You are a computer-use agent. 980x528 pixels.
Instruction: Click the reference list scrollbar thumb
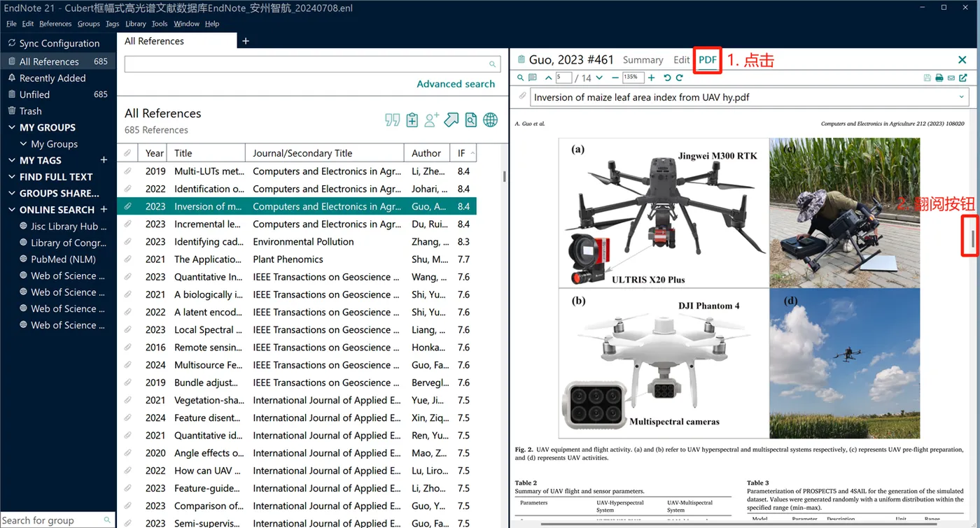click(504, 176)
